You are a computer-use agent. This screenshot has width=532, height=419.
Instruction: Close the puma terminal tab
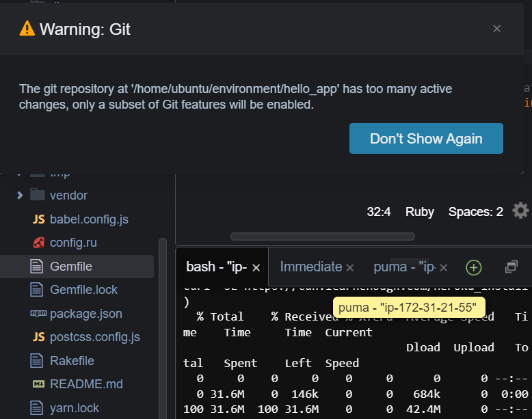point(443,268)
